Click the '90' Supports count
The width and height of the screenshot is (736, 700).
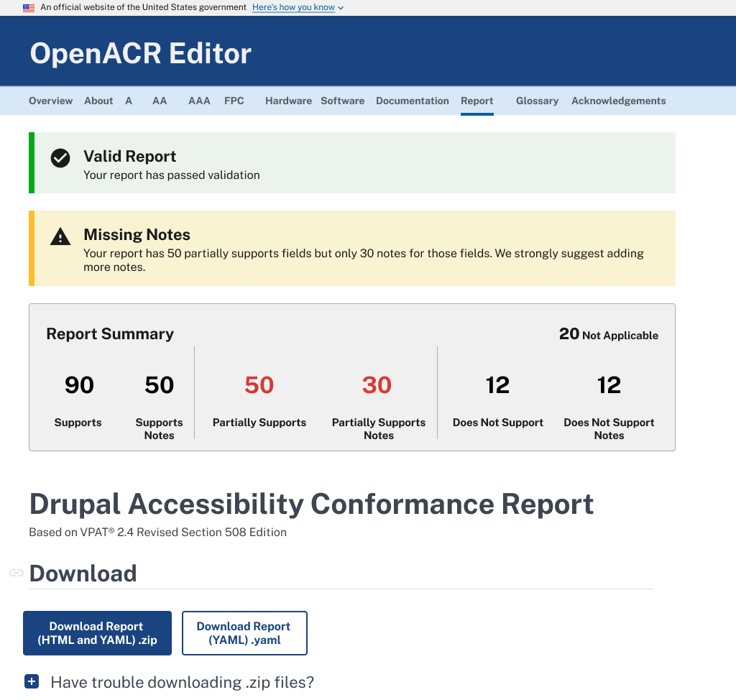click(x=79, y=385)
